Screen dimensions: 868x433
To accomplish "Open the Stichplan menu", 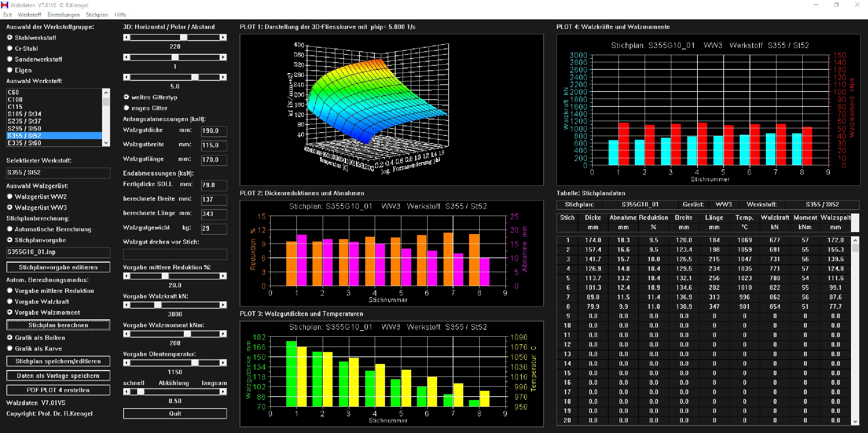I will 97,15.
